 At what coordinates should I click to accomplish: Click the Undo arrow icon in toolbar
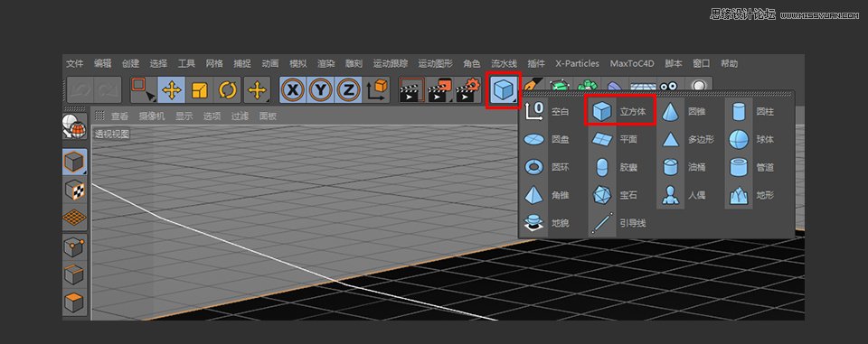[80, 89]
